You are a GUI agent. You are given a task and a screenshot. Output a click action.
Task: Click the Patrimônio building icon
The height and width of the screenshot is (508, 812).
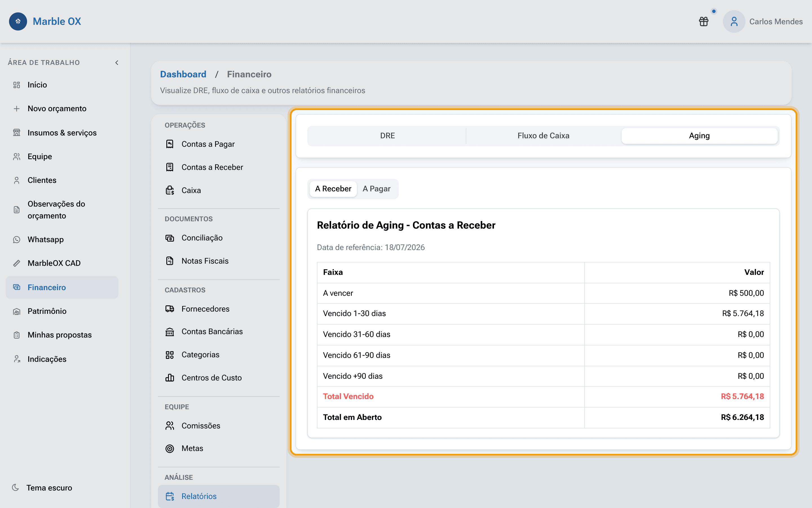16,312
